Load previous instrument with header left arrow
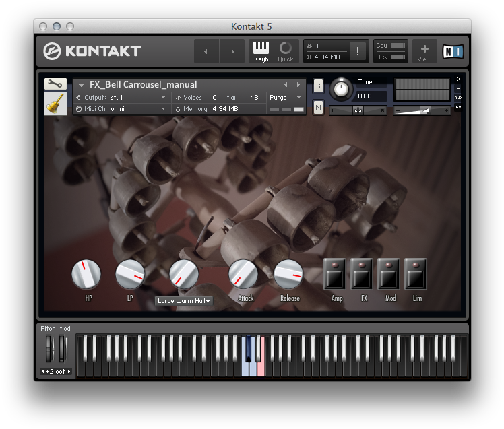 click(286, 84)
